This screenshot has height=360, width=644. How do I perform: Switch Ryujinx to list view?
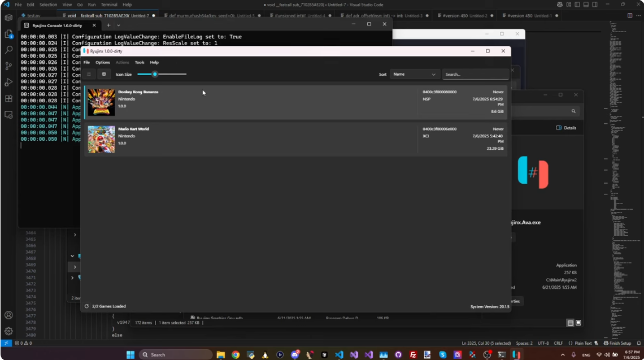pyautogui.click(x=89, y=74)
